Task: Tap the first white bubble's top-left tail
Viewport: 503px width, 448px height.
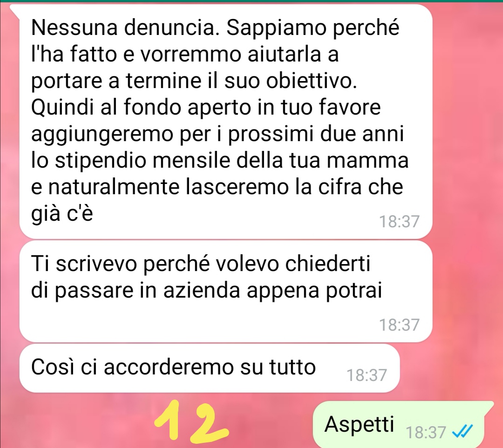Action: point(15,11)
